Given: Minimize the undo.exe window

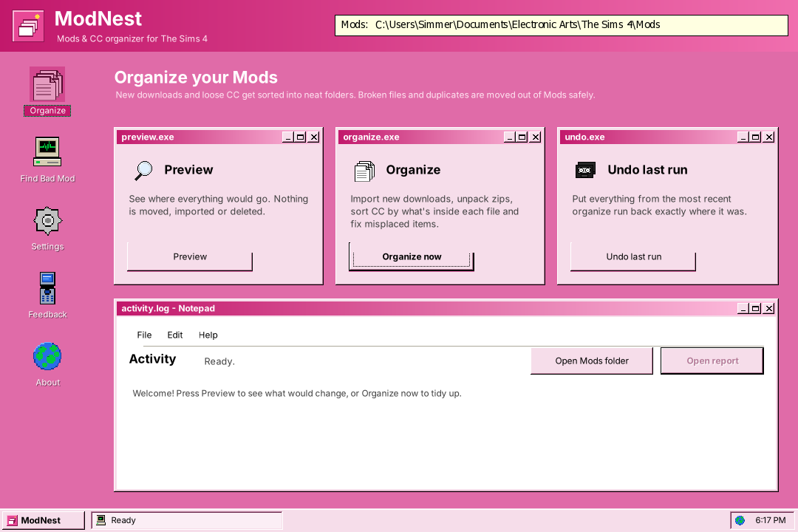Looking at the screenshot, I should click(743, 137).
